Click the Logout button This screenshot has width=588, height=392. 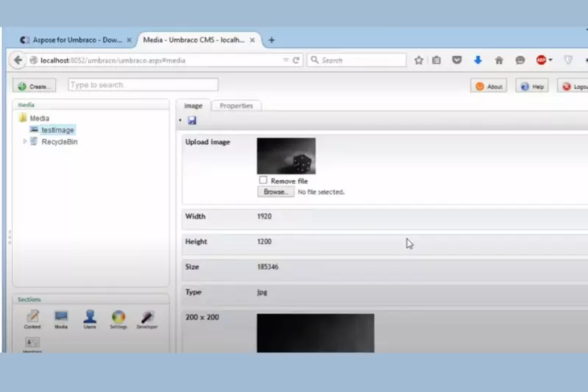point(574,86)
